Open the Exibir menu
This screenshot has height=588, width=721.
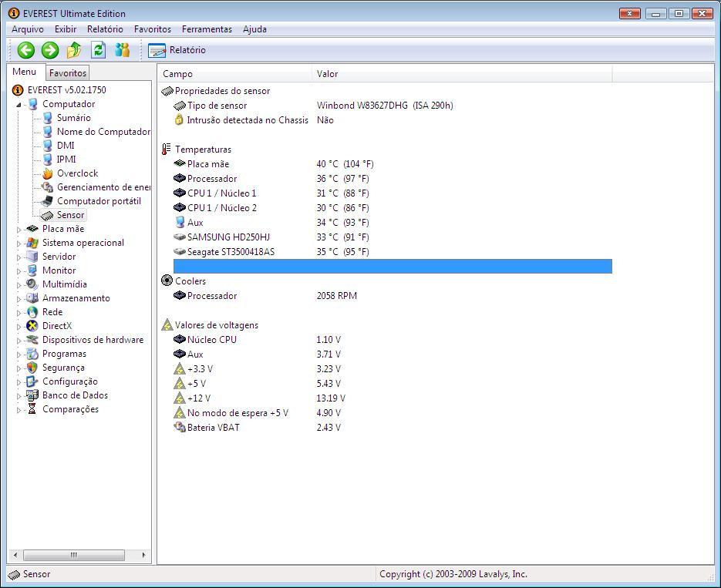66,29
